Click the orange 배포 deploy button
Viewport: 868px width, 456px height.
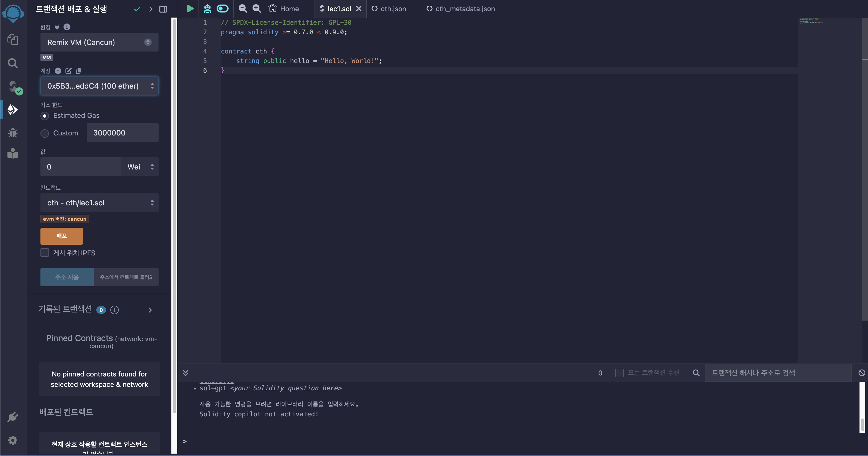[x=62, y=236]
